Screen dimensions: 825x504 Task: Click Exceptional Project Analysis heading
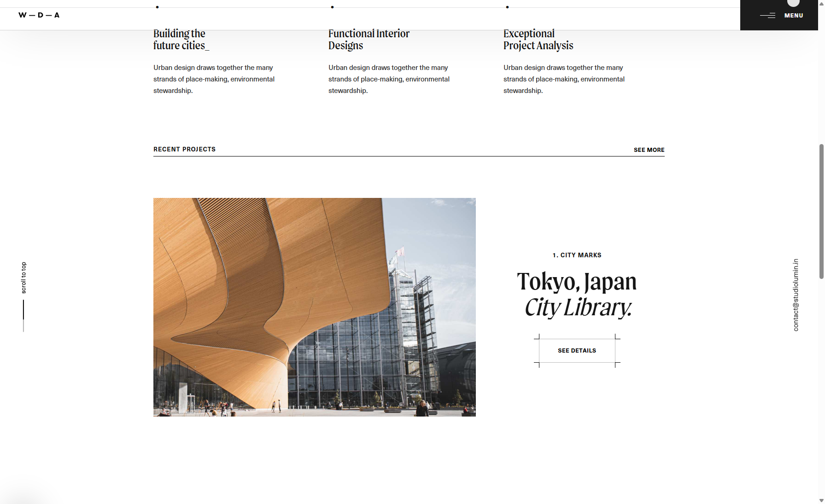[x=538, y=40]
